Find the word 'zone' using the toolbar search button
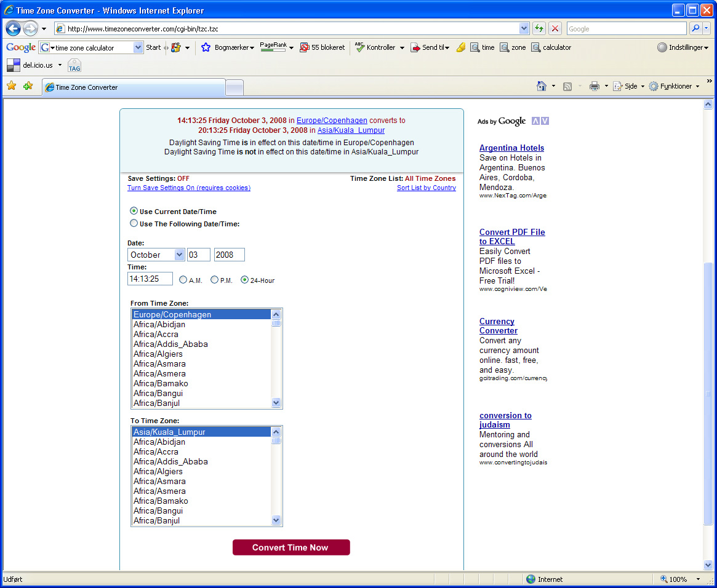Viewport: 717px width, 588px height. [x=513, y=47]
